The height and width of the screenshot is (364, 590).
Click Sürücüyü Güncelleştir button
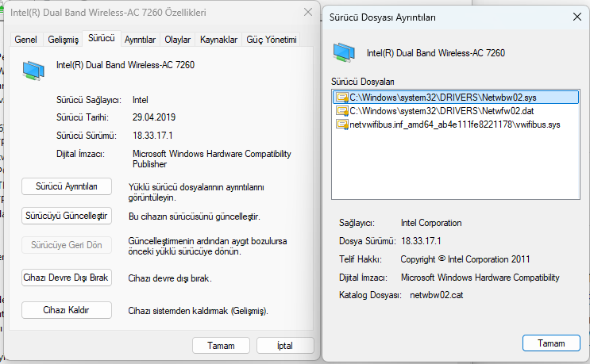coord(67,216)
